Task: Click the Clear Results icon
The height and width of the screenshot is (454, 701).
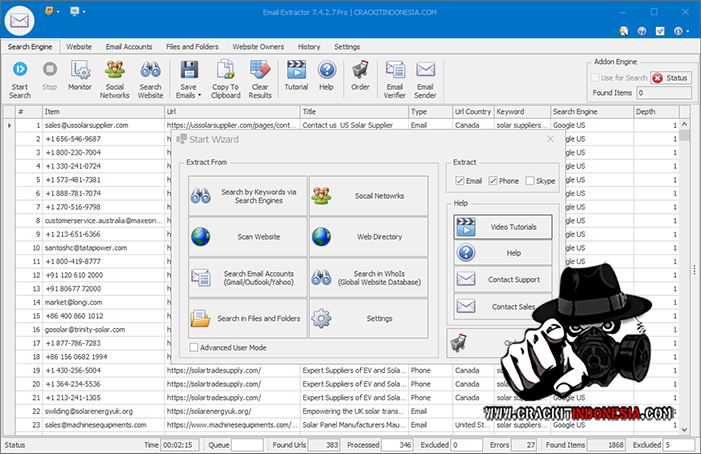Action: tap(260, 70)
